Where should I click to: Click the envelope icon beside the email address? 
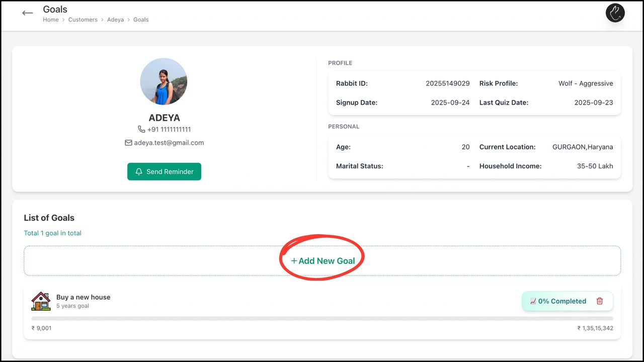click(x=128, y=143)
